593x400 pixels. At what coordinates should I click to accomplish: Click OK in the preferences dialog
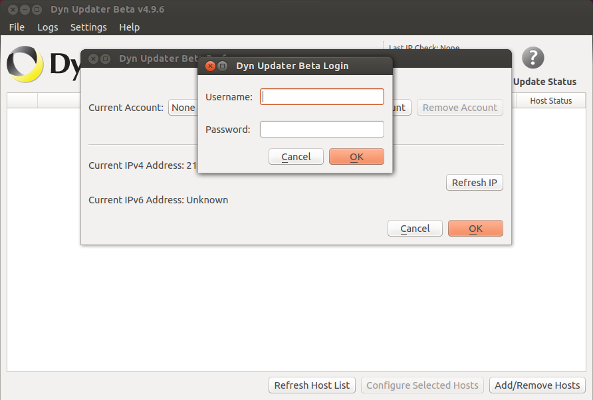(475, 228)
